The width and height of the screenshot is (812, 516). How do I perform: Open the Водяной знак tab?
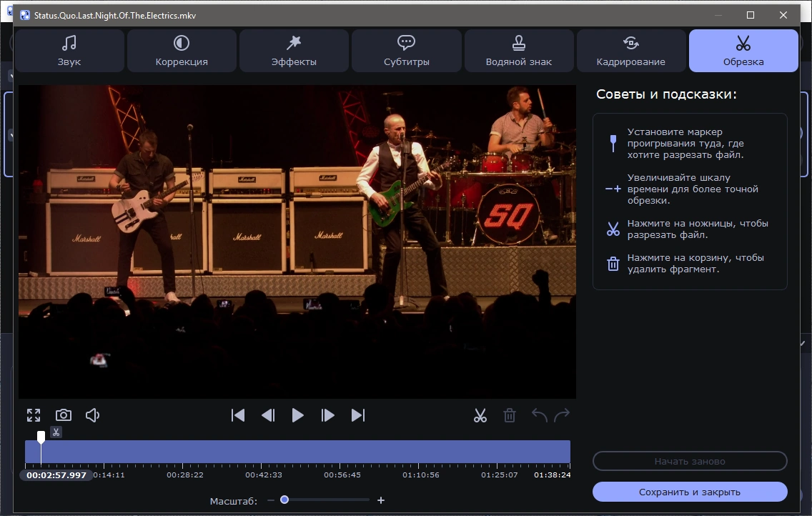pyautogui.click(x=519, y=51)
